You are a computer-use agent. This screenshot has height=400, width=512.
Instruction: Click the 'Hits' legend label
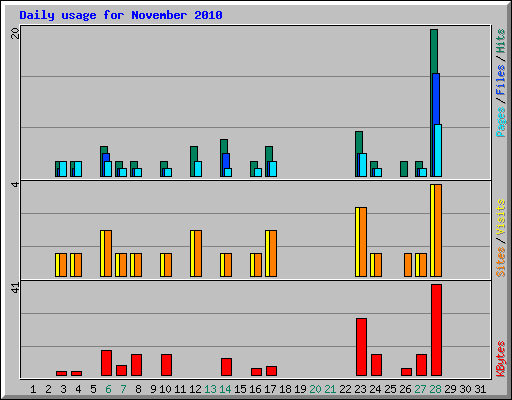pos(500,41)
